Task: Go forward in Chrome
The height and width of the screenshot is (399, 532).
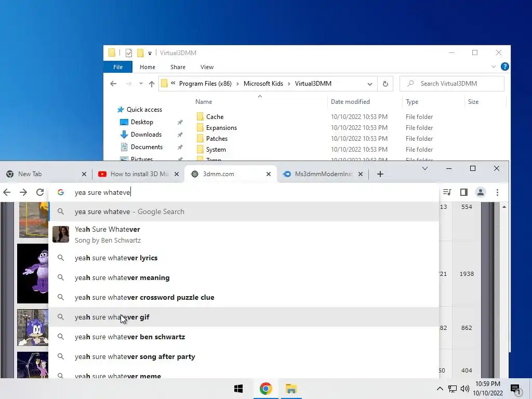Action: pos(23,192)
